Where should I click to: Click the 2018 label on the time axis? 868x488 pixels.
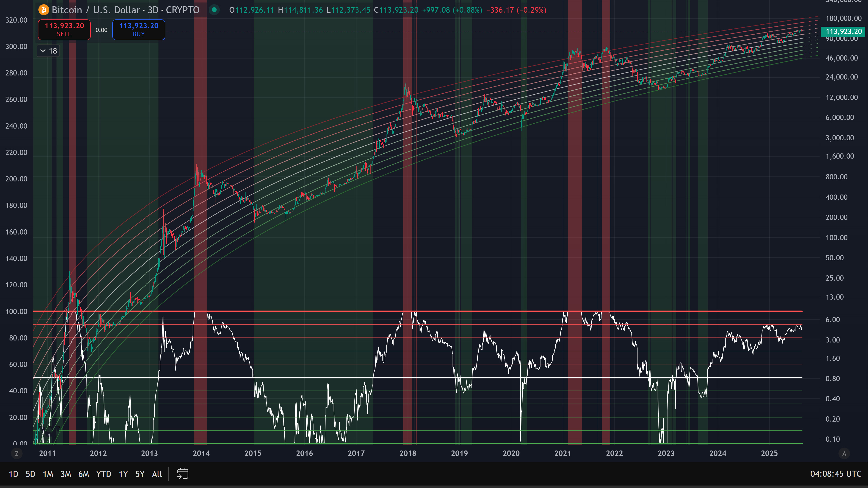[x=408, y=453]
